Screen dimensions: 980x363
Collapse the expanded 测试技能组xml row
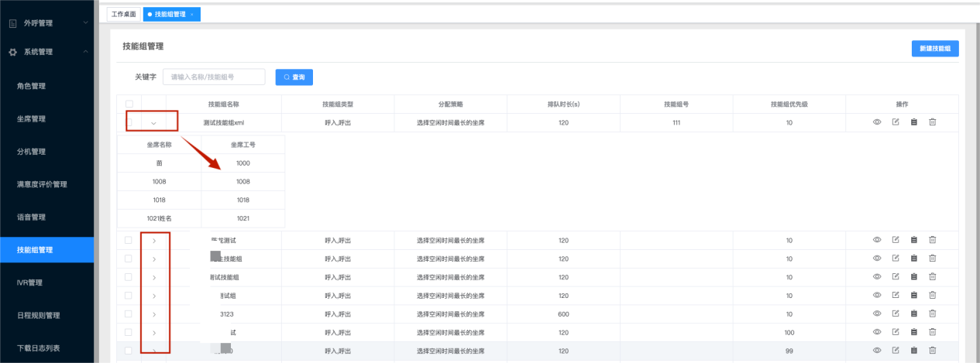point(153,122)
